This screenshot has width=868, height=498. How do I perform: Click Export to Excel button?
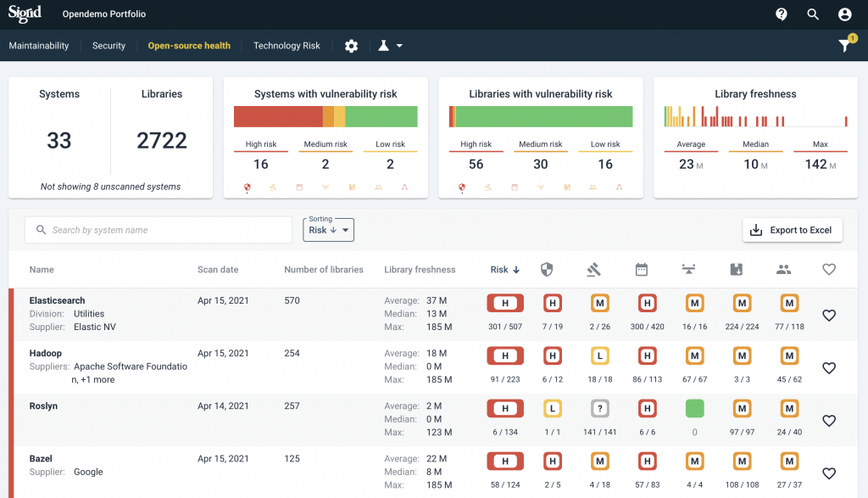tap(793, 230)
